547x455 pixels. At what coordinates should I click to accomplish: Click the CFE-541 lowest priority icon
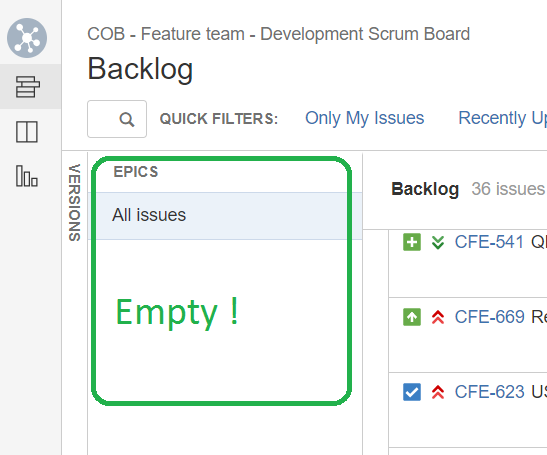click(438, 242)
